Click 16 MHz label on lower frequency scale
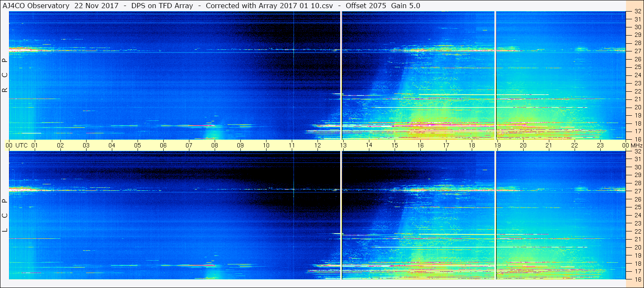 [x=637, y=279]
